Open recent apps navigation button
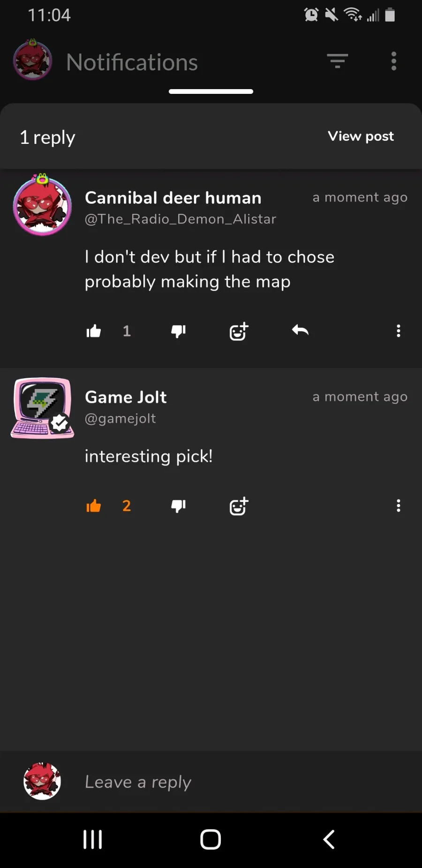This screenshot has height=868, width=422. click(x=92, y=839)
